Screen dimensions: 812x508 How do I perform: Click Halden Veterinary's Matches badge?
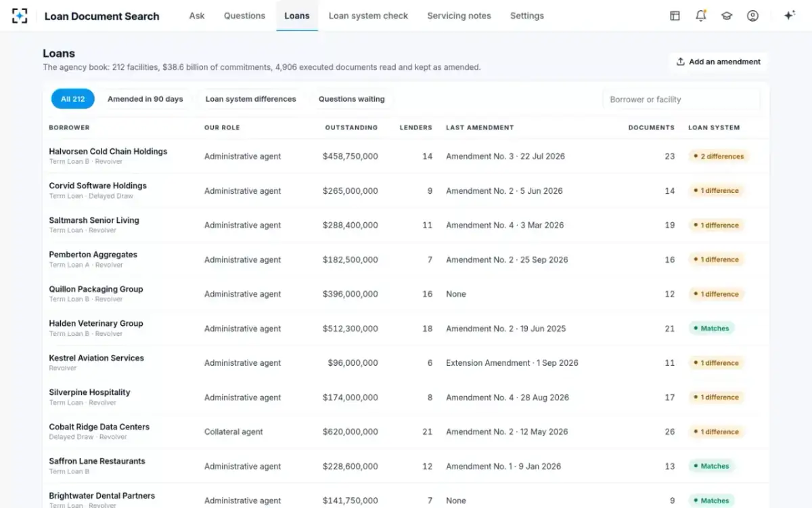(x=711, y=329)
